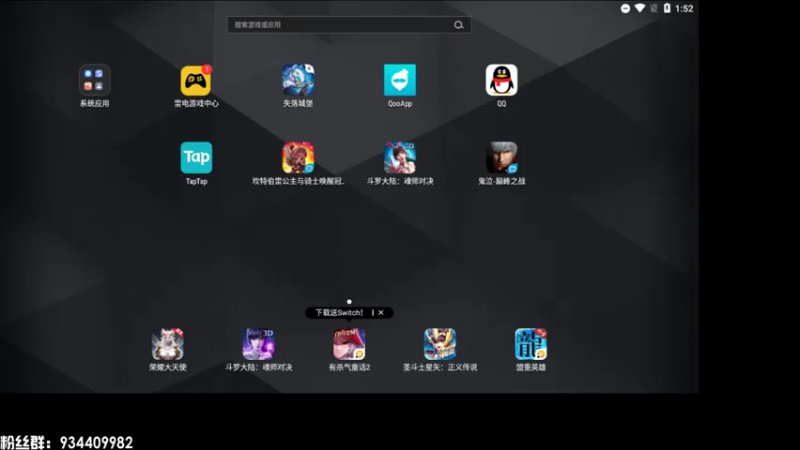Launch 鬼泣-巅峰之战 game
This screenshot has width=800, height=450.
pos(502,158)
